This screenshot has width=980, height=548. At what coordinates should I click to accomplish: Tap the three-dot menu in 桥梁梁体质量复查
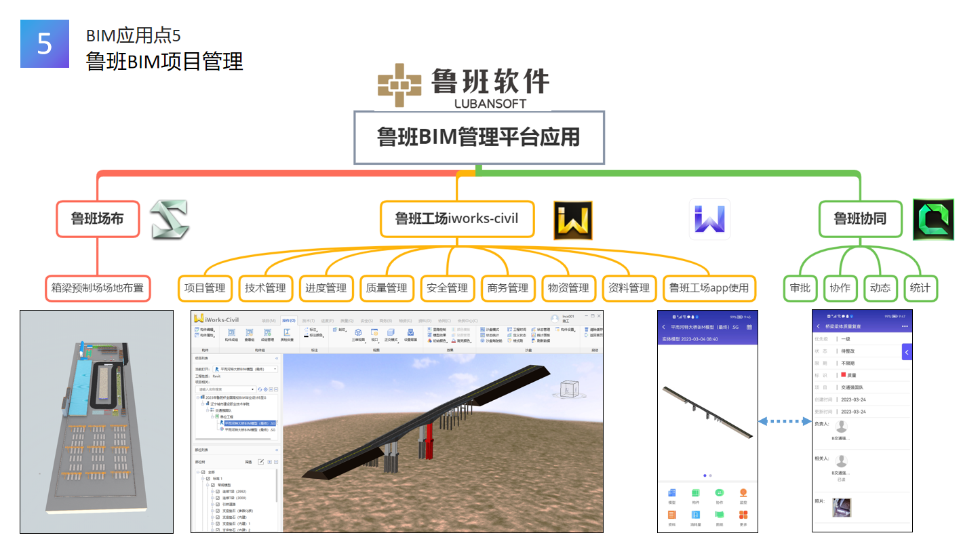(x=905, y=326)
